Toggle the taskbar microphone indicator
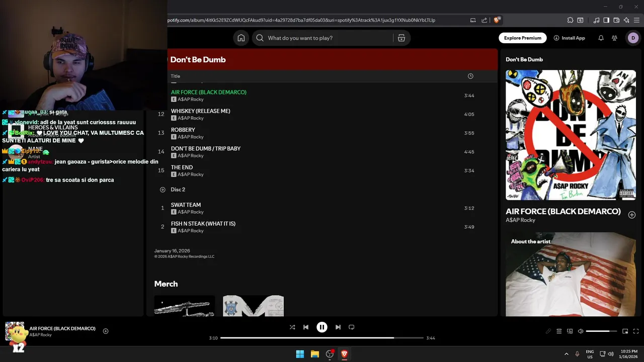The height and width of the screenshot is (362, 644). tap(577, 354)
